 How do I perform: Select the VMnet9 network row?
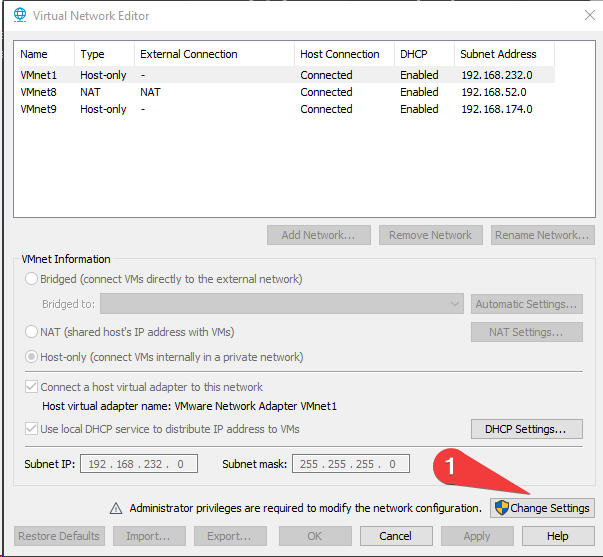285,109
